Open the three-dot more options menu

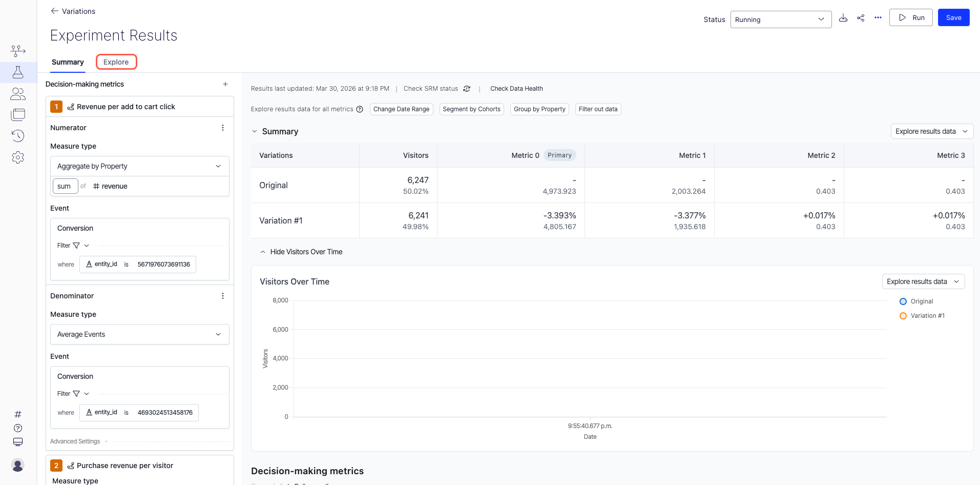pyautogui.click(x=878, y=18)
